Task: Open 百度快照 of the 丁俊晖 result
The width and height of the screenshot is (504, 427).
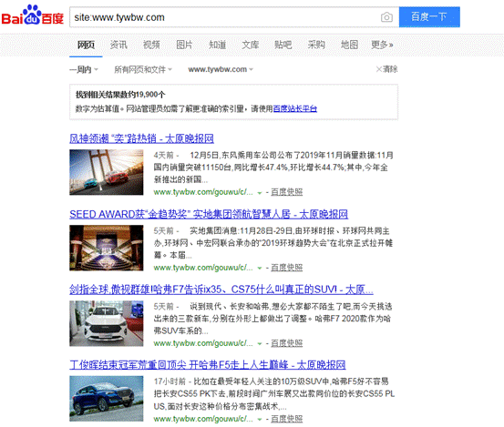Action: [x=287, y=419]
